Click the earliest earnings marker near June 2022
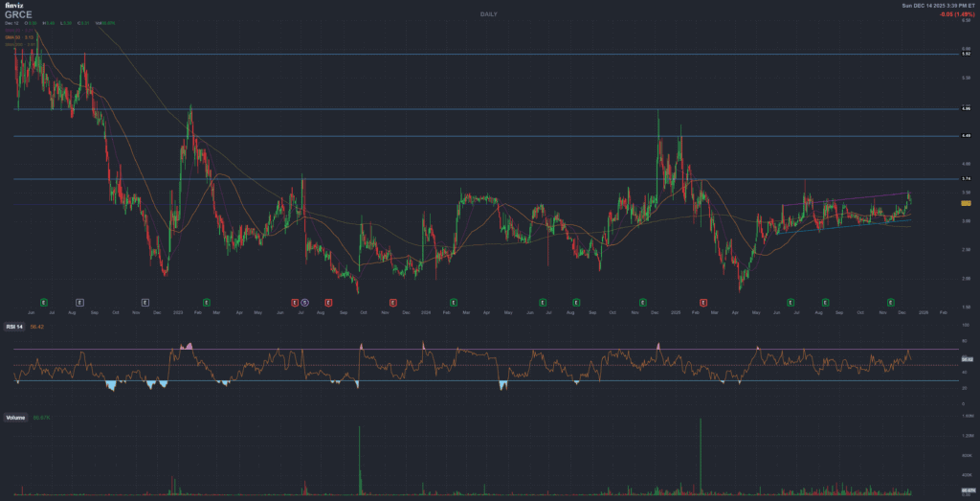The height and width of the screenshot is (501, 980). (44, 302)
